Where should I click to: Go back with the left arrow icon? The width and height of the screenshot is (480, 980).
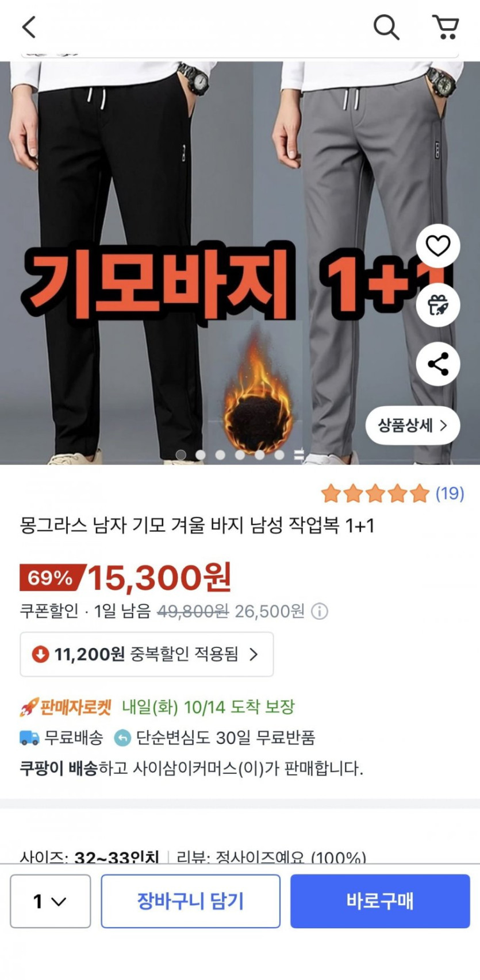(29, 27)
